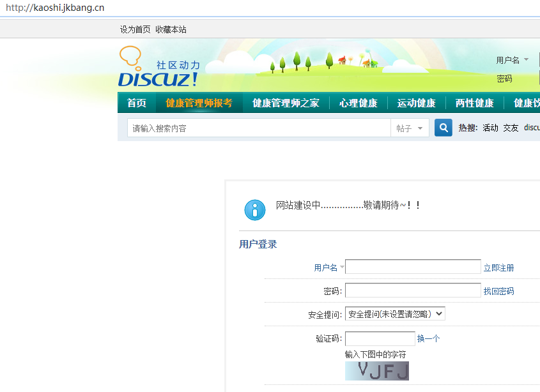Open the 首页 navigation tab
The height and width of the screenshot is (392, 540).
click(137, 103)
